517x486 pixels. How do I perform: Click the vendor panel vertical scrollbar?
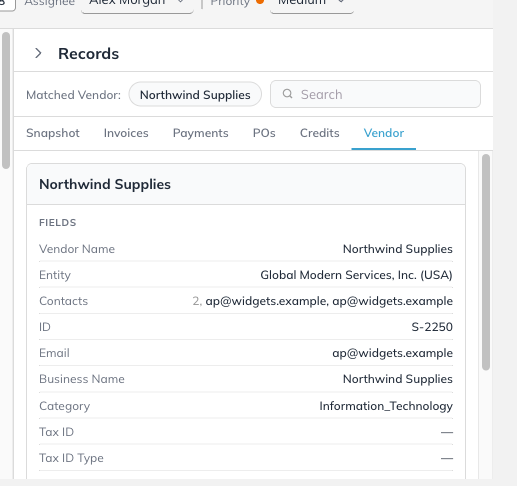coord(486,262)
